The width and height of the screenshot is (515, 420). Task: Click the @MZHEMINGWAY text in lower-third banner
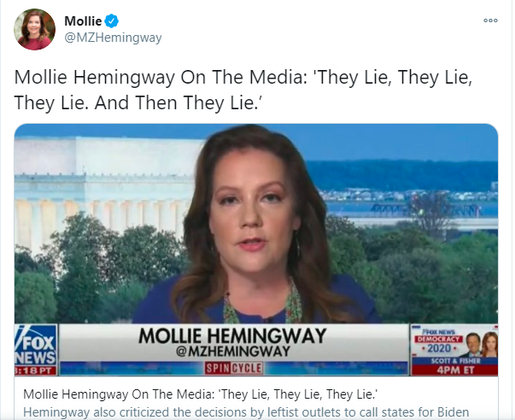point(233,352)
